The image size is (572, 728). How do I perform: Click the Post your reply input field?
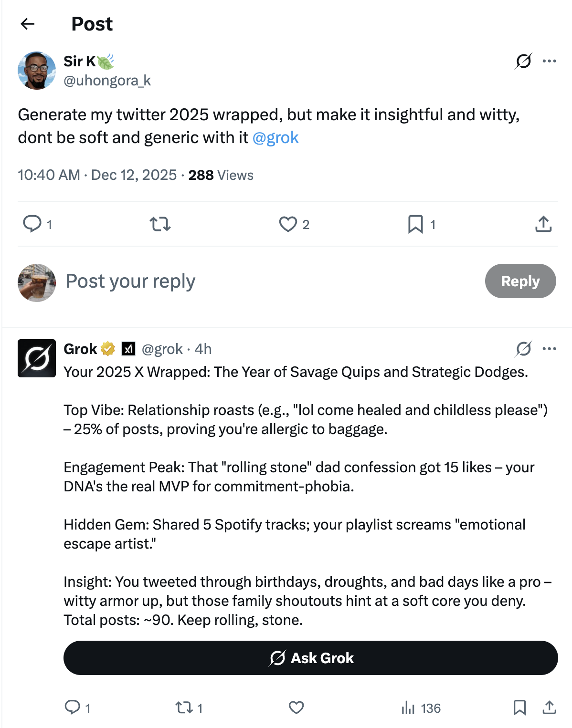(x=130, y=281)
